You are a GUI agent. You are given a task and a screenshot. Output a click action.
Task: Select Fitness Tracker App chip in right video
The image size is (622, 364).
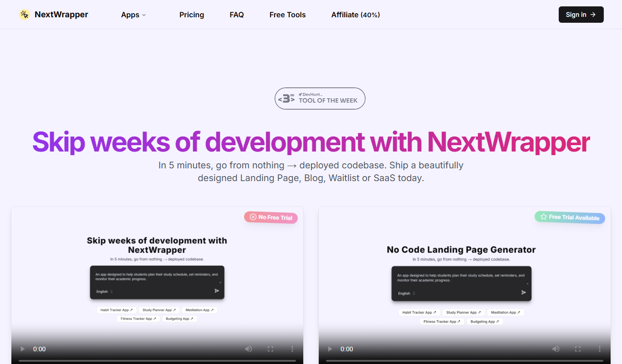point(442,321)
